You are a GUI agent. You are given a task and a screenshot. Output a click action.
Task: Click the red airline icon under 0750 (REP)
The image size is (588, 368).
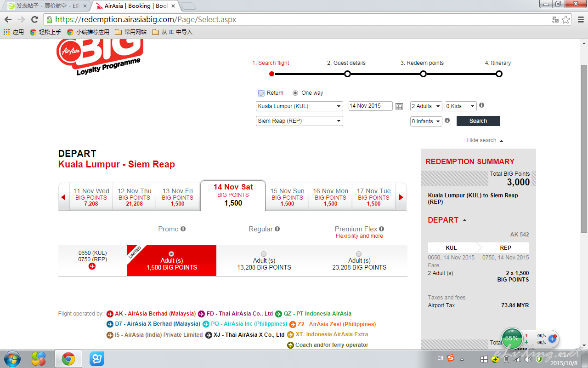click(x=92, y=266)
